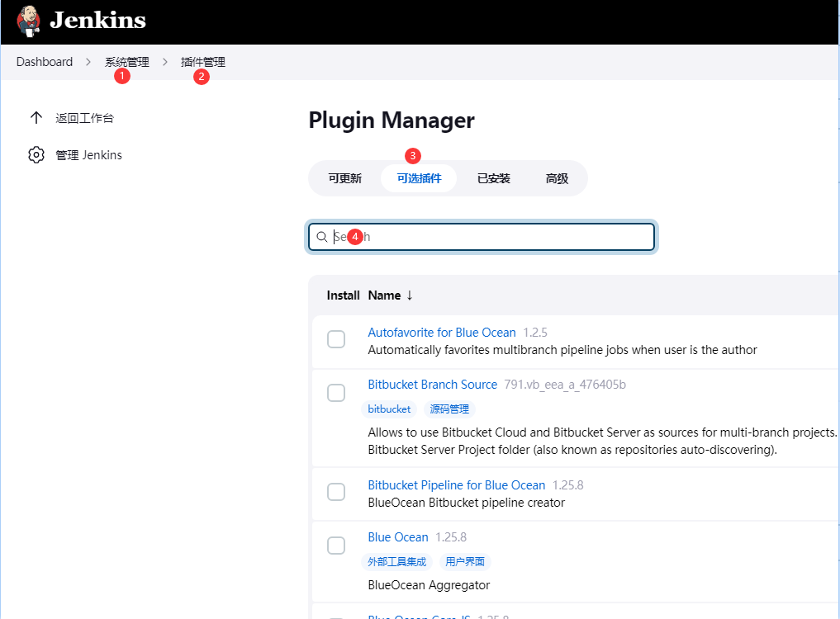Open 管理 Jenkins from the sidebar
Viewport: 840px width, 619px height.
pos(89,155)
